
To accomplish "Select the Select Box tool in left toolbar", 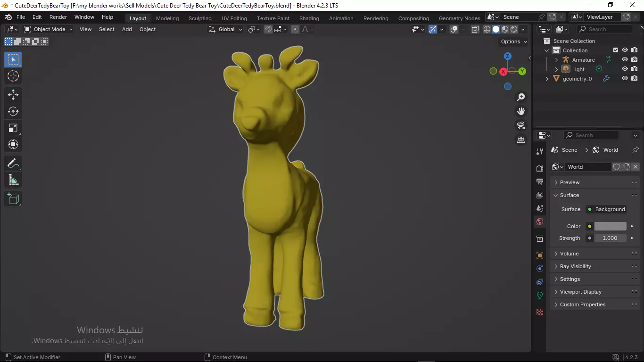I will 13,59.
